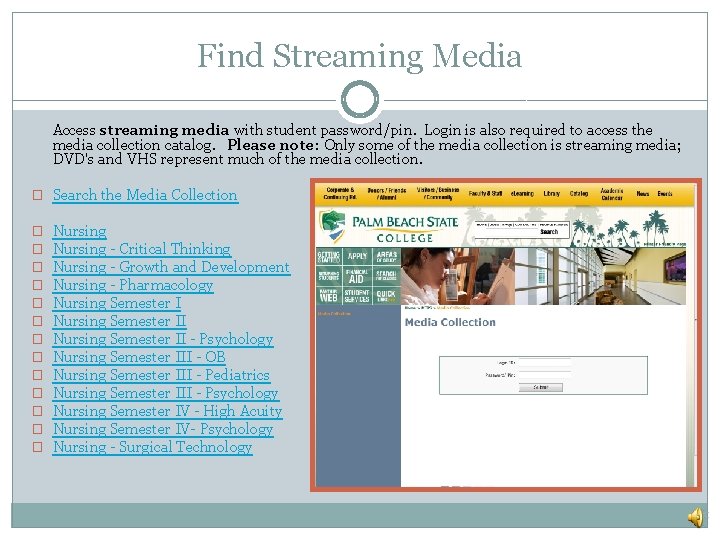This screenshot has width=720, height=540.
Task: Open Nursing - Pharmacology link
Action: pos(133,285)
